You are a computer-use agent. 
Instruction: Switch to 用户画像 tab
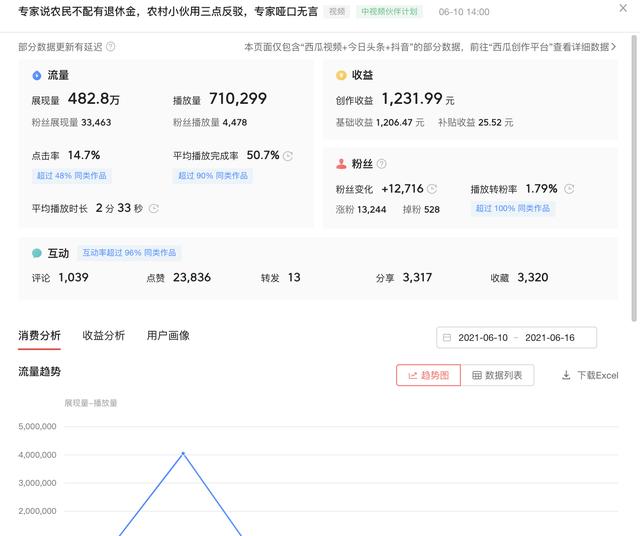pyautogui.click(x=168, y=336)
